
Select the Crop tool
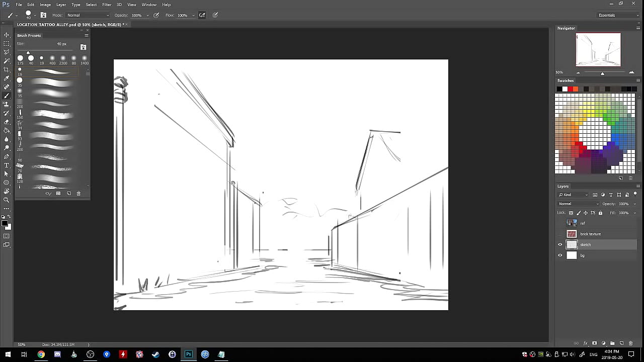click(7, 70)
